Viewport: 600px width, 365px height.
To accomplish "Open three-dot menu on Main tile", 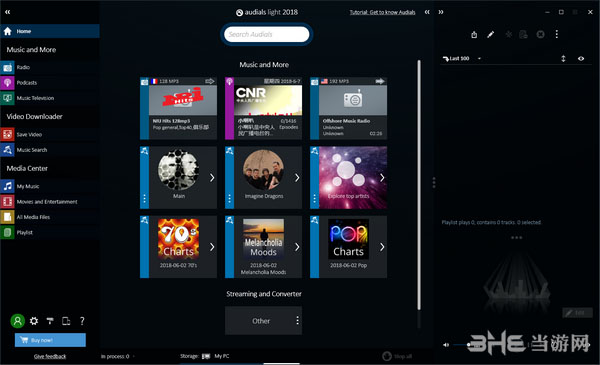I will click(144, 199).
